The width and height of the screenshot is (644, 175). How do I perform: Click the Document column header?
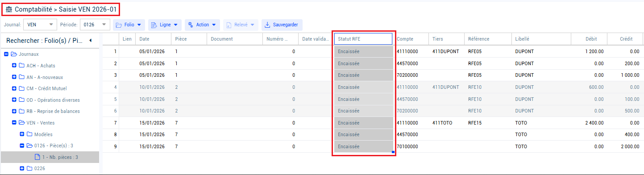(235, 39)
